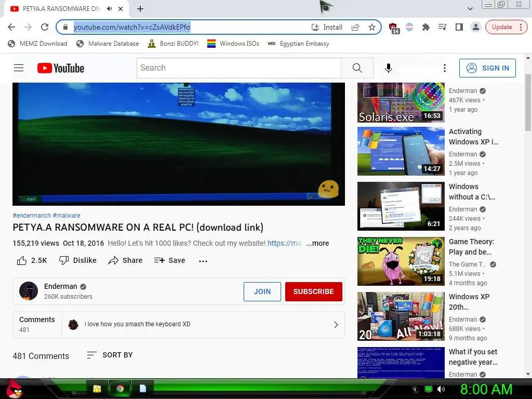Bookmark this tab with the star icon

click(x=372, y=27)
